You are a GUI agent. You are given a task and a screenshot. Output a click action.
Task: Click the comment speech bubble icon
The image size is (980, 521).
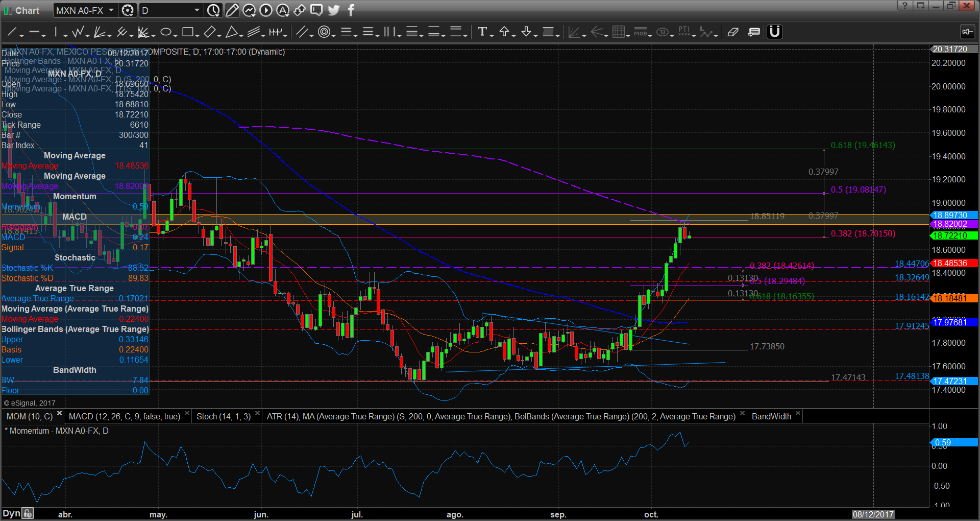coord(316,10)
